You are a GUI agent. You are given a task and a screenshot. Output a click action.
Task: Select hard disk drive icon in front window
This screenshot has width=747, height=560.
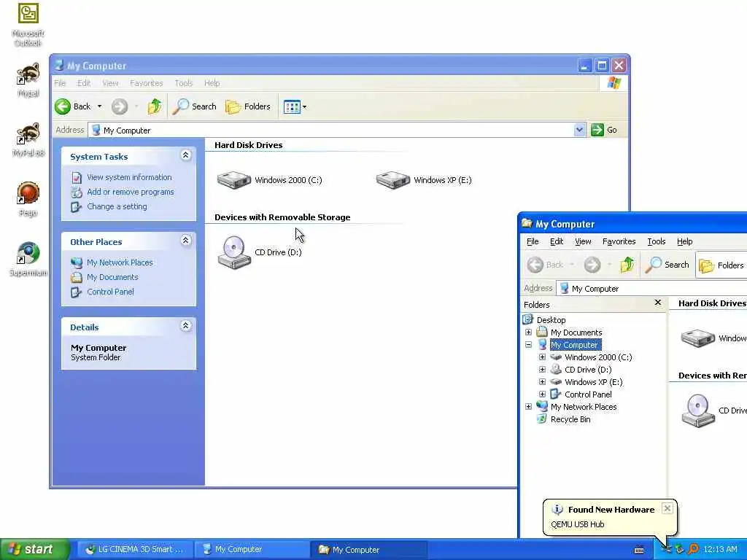(x=697, y=338)
